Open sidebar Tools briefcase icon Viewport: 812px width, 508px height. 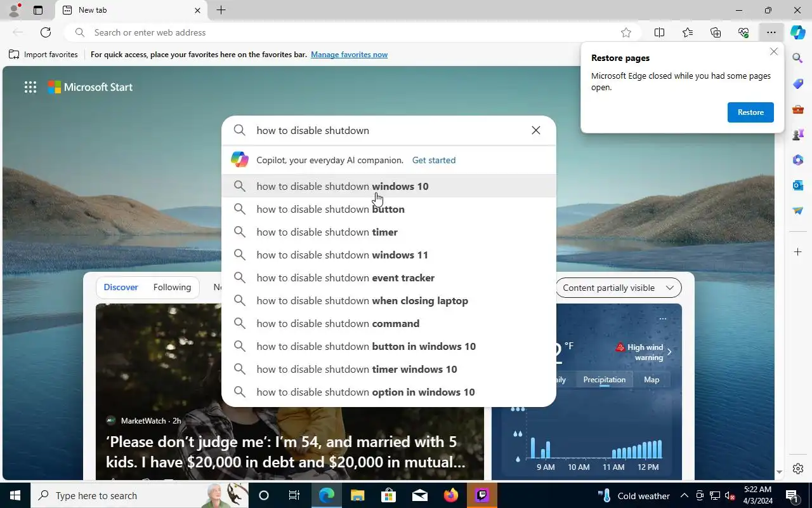click(x=798, y=109)
